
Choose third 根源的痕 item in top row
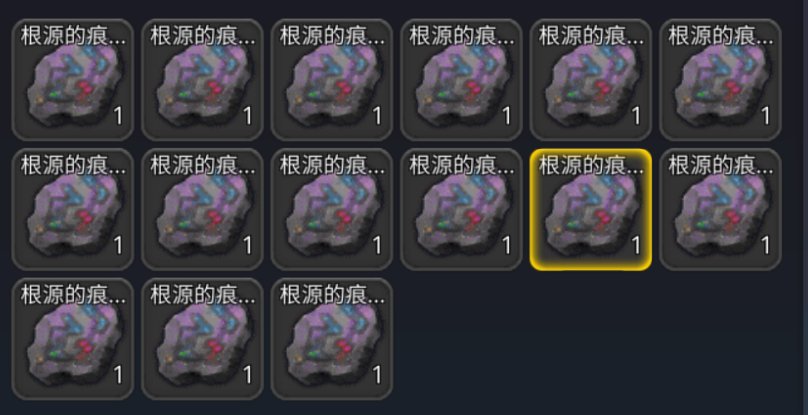[x=332, y=80]
